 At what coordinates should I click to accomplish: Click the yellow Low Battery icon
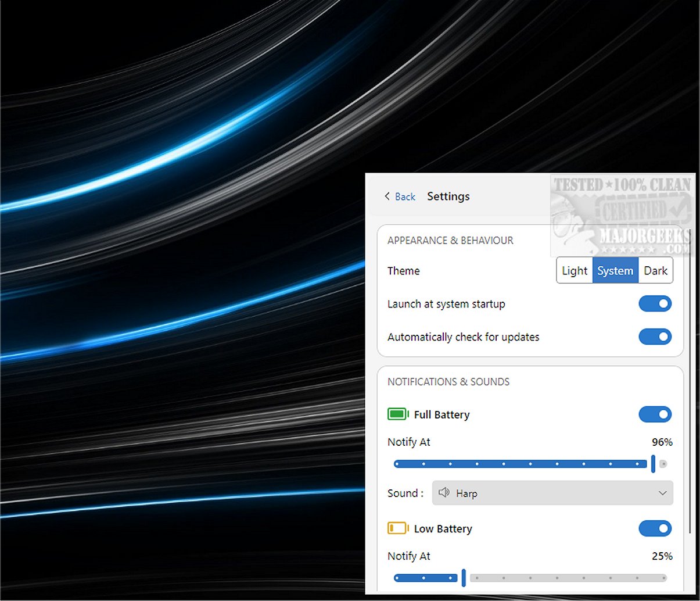tap(398, 528)
